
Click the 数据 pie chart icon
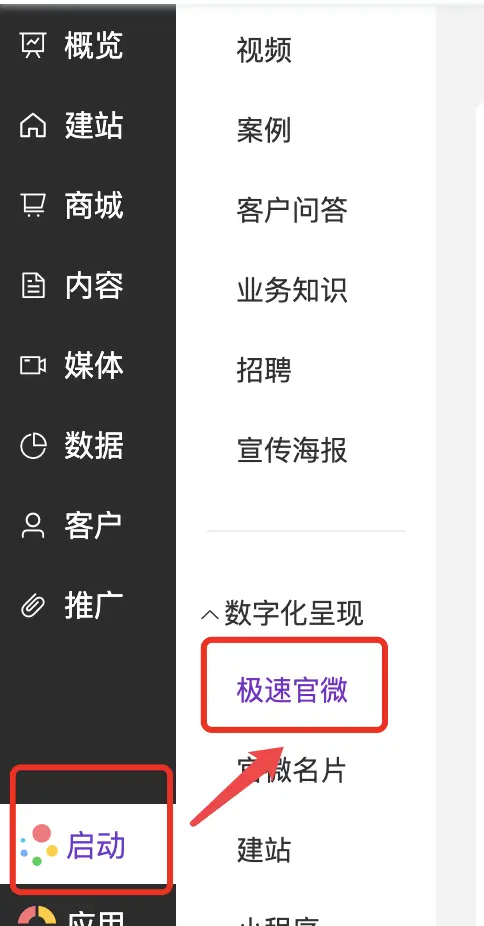(x=33, y=446)
